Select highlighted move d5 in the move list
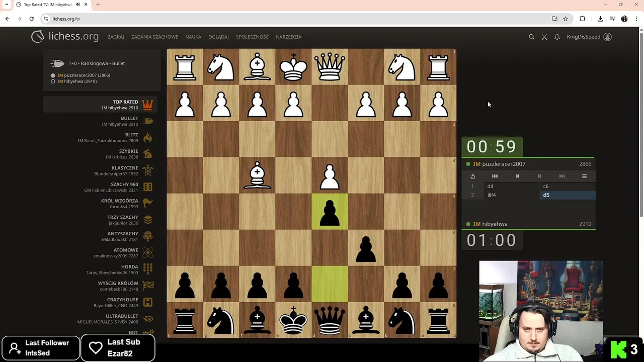This screenshot has height=362, width=644. click(567, 195)
